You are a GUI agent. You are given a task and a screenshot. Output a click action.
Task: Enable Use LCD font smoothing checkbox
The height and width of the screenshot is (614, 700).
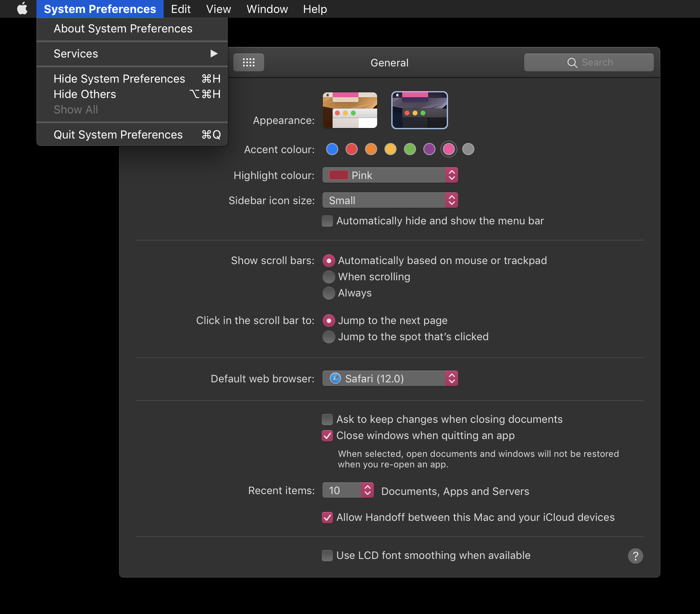click(x=327, y=555)
